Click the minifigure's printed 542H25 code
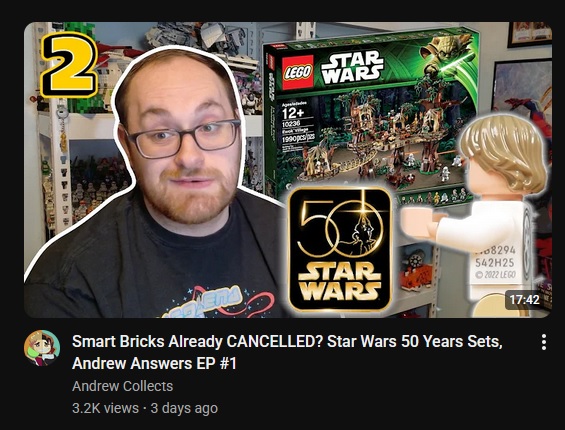Screen dimensions: 565x430 [x=495, y=262]
